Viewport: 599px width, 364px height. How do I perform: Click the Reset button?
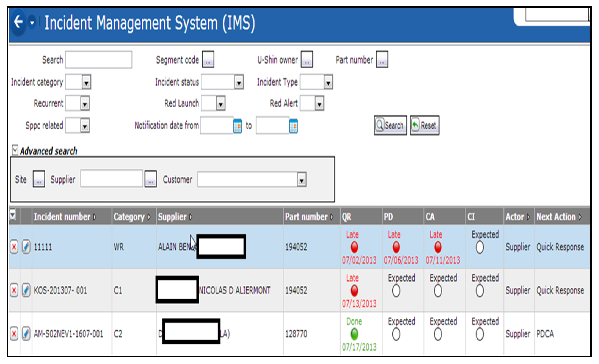424,125
